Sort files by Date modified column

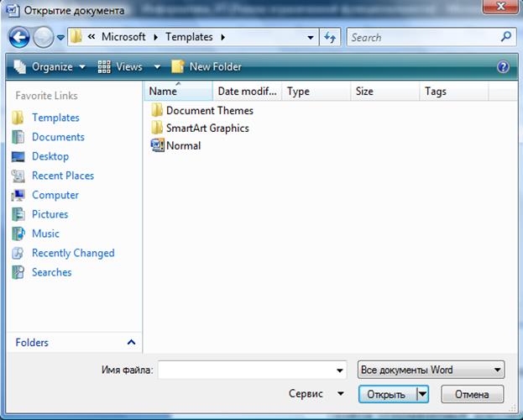pos(247,92)
